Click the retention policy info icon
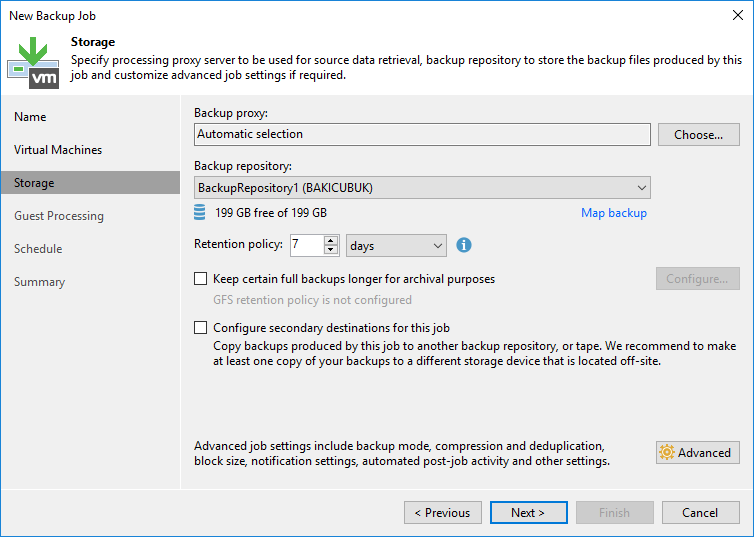 click(464, 245)
